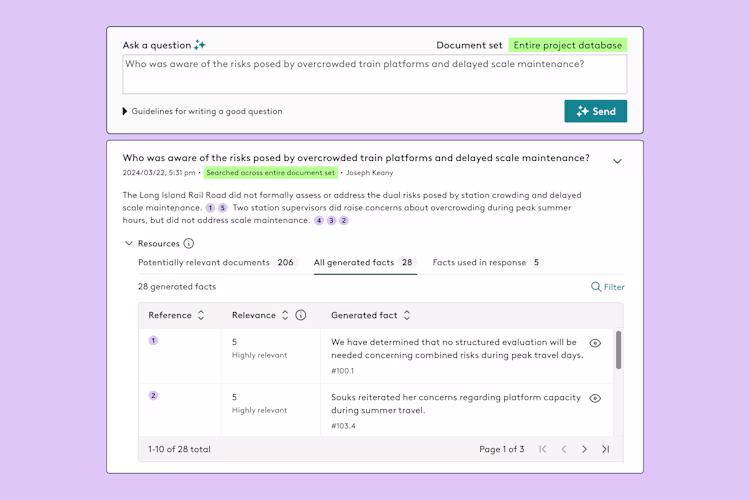Image resolution: width=750 pixels, height=500 pixels.
Task: Click citation badge 2 in the answer text
Action: (344, 220)
